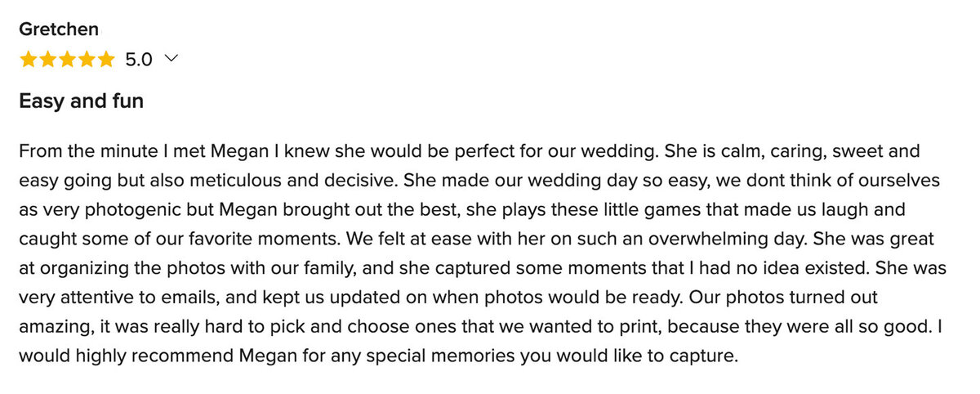Open reviewer Gretchen's name

click(x=59, y=29)
